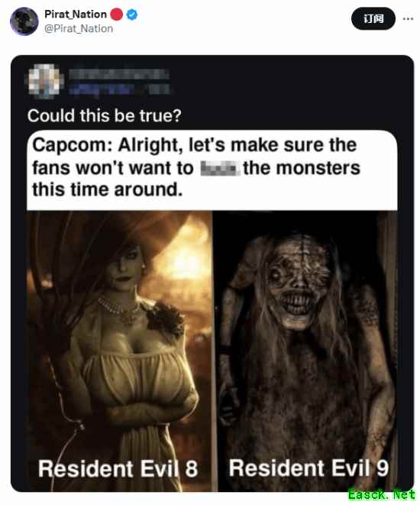Click the blurred quoted author name

[118, 74]
